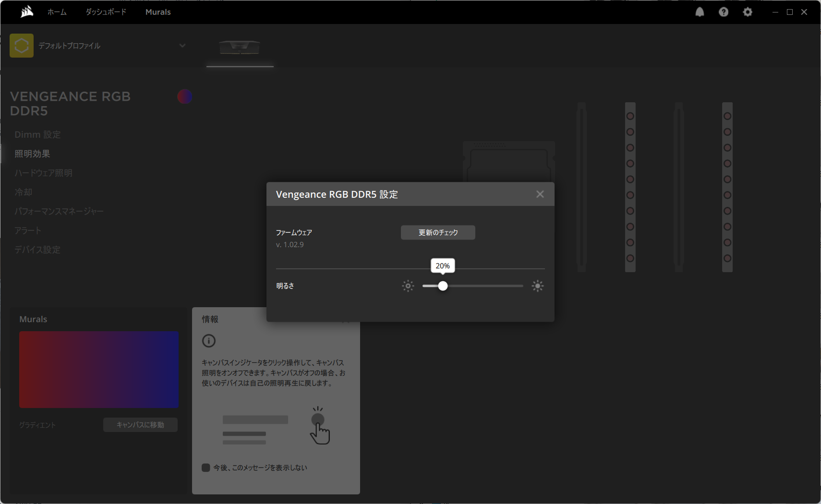This screenshot has width=821, height=504.
Task: Select 照明効果 in the sidebar
Action: pyautogui.click(x=32, y=154)
